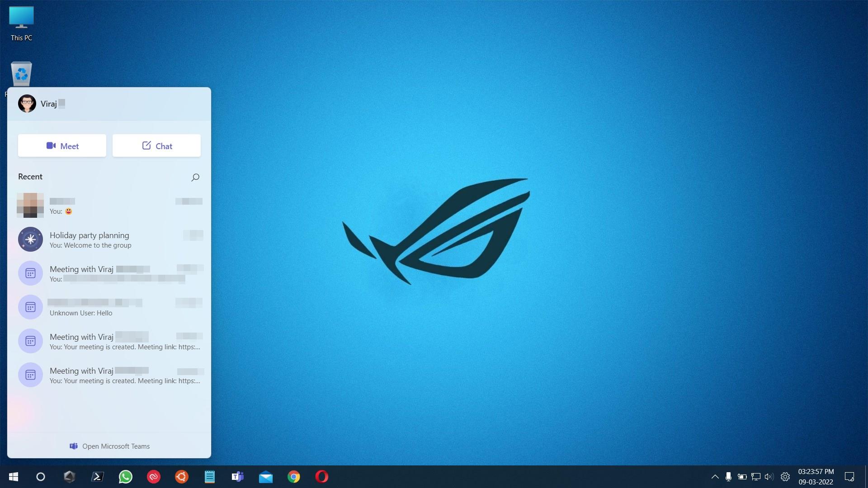Image resolution: width=868 pixels, height=488 pixels.
Task: Open the blurred-avatar contact thumbnail
Action: (30, 206)
